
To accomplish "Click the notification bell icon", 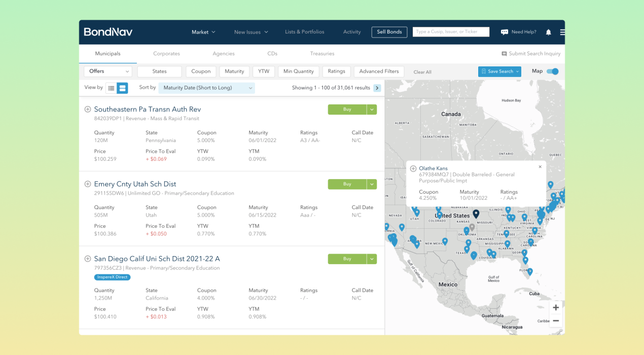I will [x=548, y=32].
